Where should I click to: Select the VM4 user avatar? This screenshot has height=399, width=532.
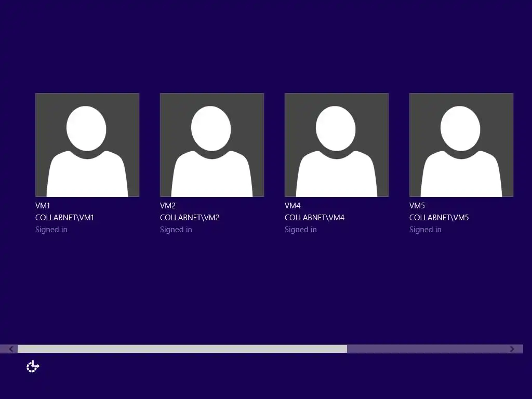coord(337,145)
